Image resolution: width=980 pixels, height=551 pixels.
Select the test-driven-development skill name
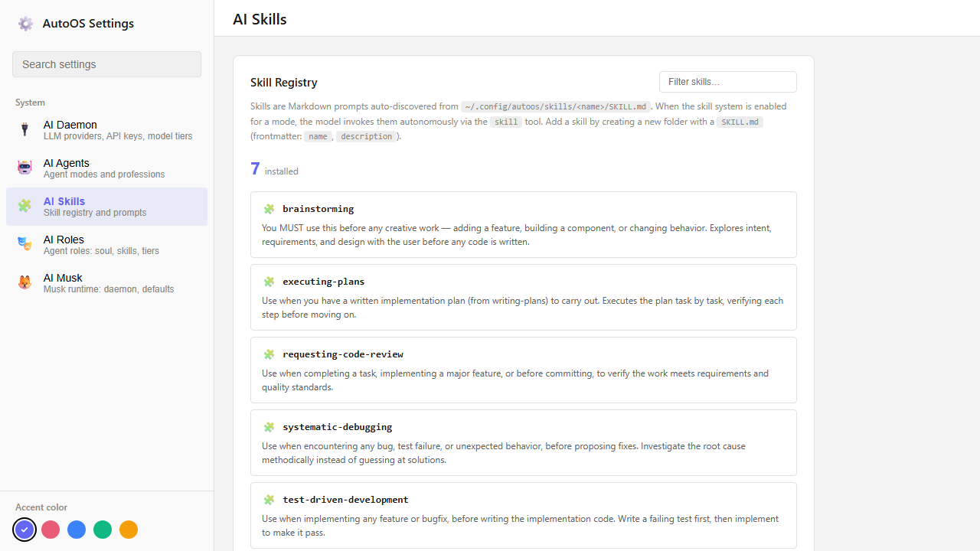point(345,500)
